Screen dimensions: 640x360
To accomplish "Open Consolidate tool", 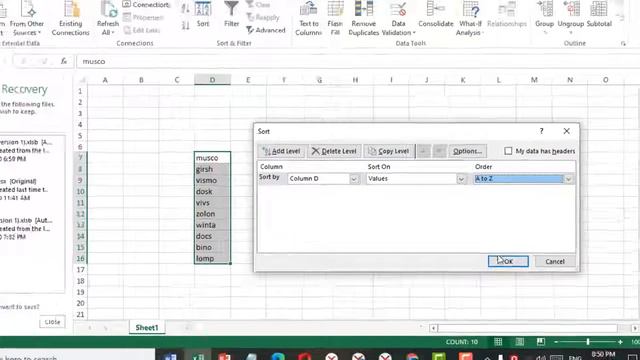I will (x=436, y=15).
